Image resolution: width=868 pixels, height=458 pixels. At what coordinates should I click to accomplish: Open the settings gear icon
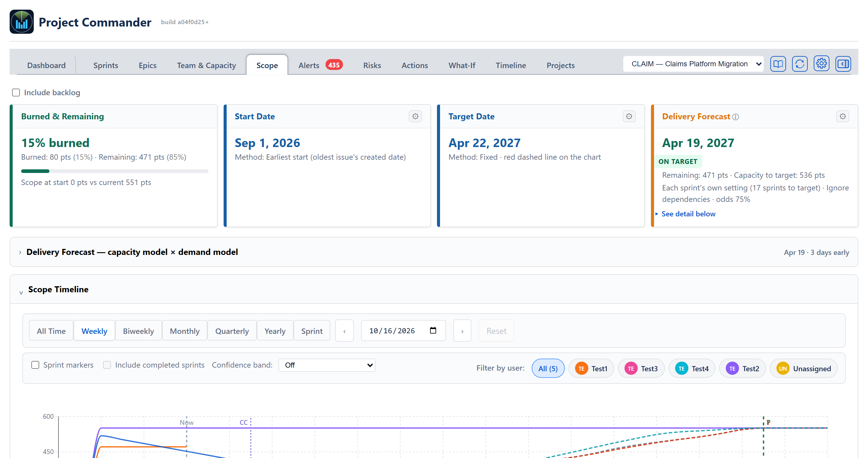821,64
